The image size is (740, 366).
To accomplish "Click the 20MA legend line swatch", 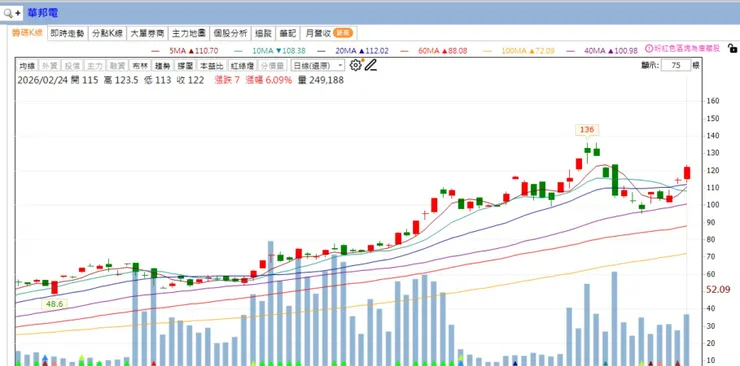I will (x=322, y=51).
